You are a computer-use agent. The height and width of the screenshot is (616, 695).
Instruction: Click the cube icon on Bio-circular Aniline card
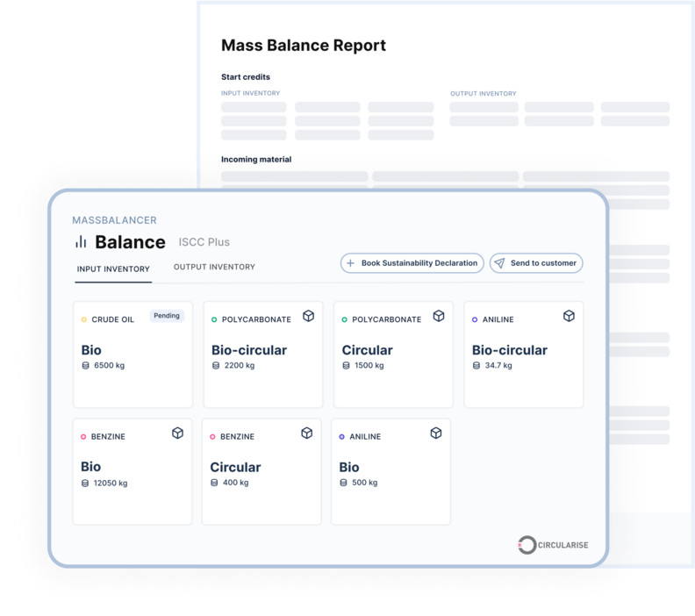[x=569, y=316]
